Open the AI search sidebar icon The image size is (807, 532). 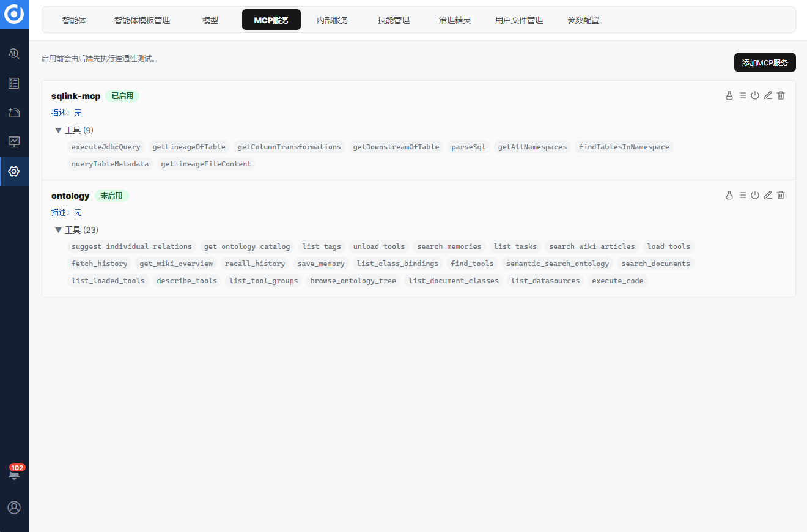pyautogui.click(x=14, y=54)
